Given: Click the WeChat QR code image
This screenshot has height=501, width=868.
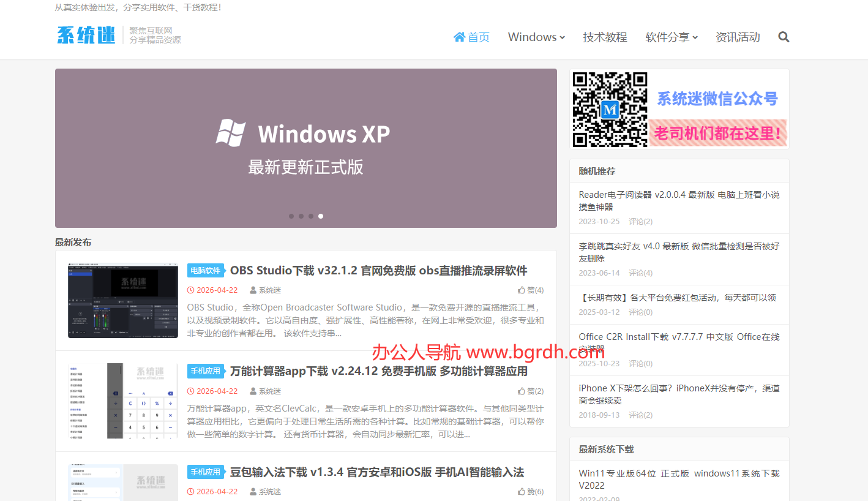Looking at the screenshot, I should (x=610, y=109).
